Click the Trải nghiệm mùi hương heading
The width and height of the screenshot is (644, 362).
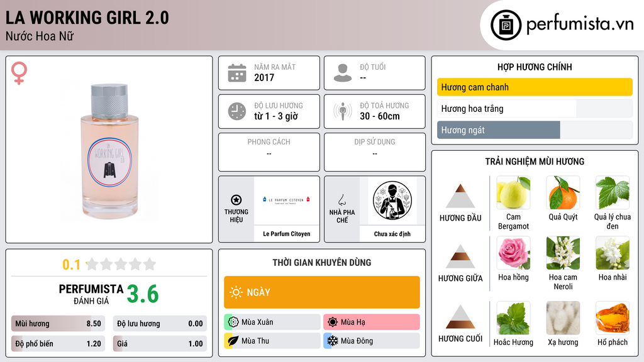coord(535,162)
